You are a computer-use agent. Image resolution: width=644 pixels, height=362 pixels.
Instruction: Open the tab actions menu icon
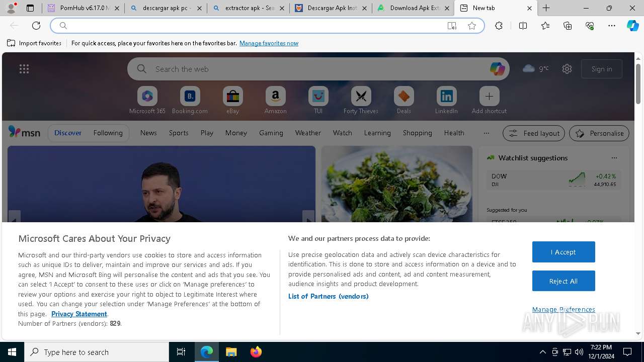coord(30,8)
